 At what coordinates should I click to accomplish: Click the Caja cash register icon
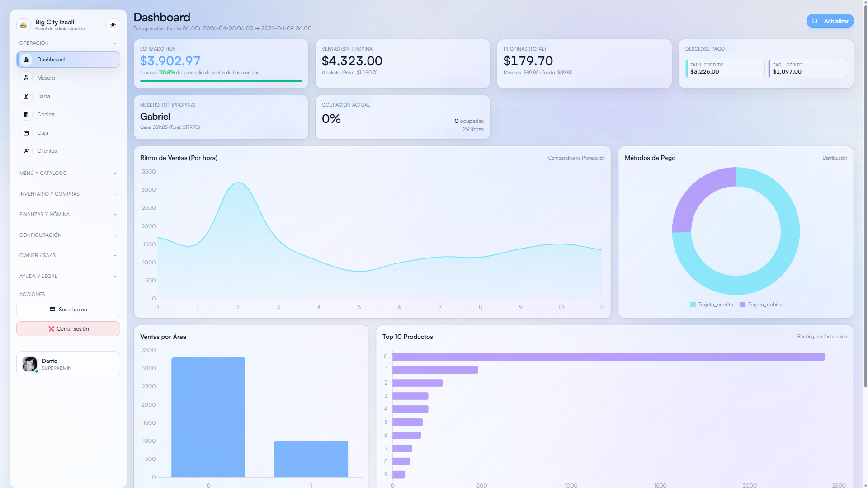(26, 132)
